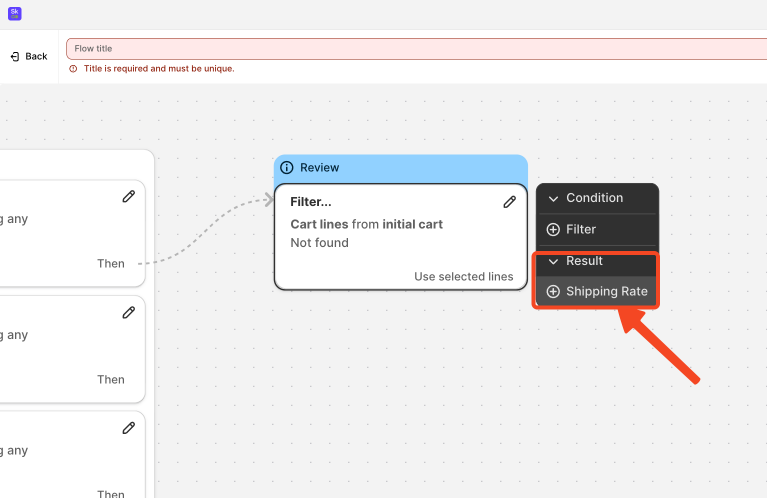The width and height of the screenshot is (767, 498).
Task: Click the plus icon beside Filter
Action: (x=553, y=230)
